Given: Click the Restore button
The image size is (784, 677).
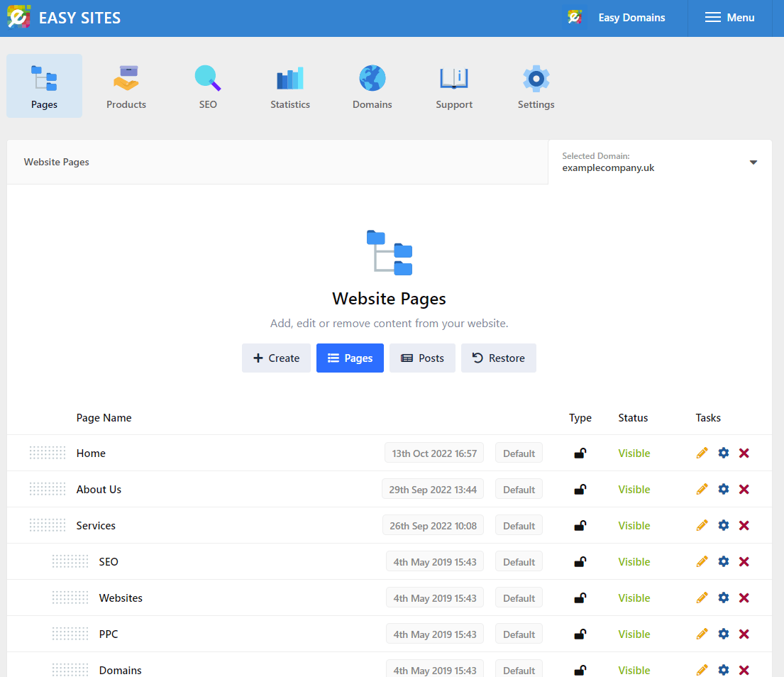Looking at the screenshot, I should click(x=499, y=358).
